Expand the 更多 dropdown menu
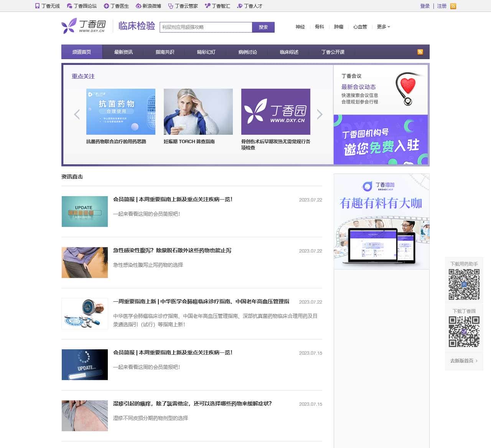This screenshot has height=448, width=491. 383,27
